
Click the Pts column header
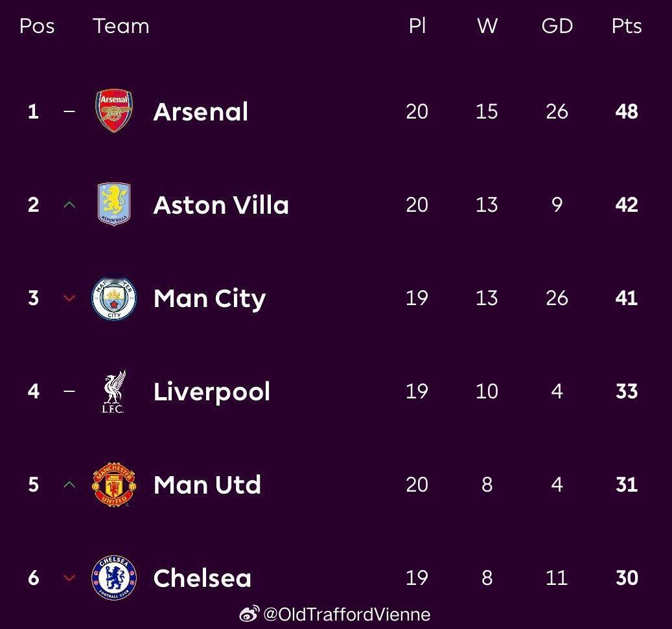(x=627, y=26)
